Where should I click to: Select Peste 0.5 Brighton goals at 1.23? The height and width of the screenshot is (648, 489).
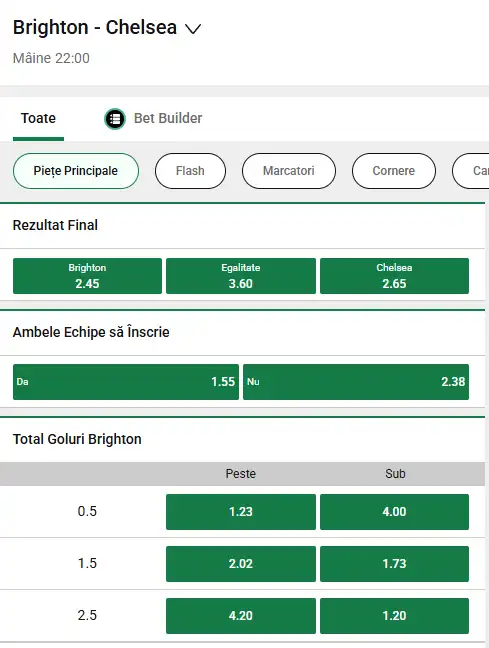(241, 512)
